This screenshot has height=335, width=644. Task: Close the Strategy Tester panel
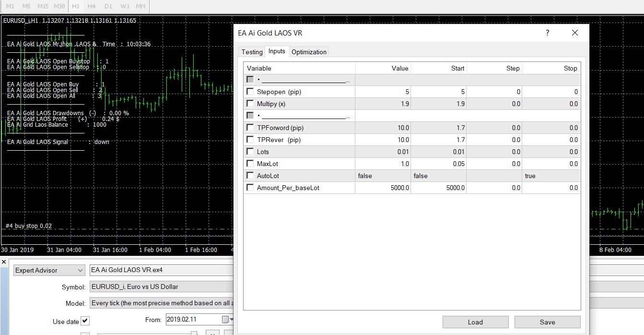point(4,262)
